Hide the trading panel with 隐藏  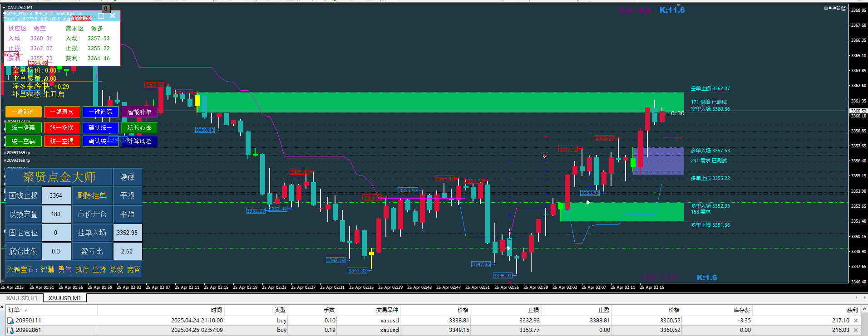click(128, 177)
